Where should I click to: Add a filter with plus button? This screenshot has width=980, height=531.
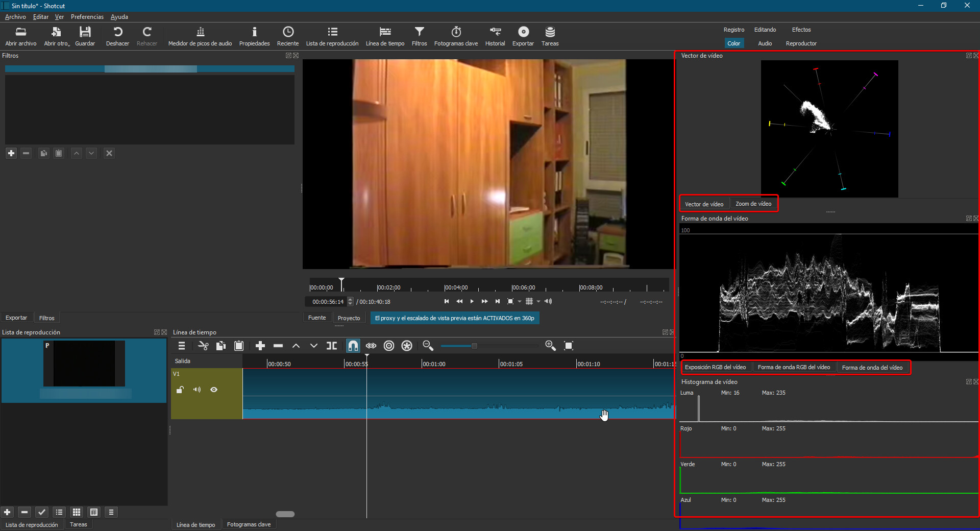pyautogui.click(x=11, y=153)
